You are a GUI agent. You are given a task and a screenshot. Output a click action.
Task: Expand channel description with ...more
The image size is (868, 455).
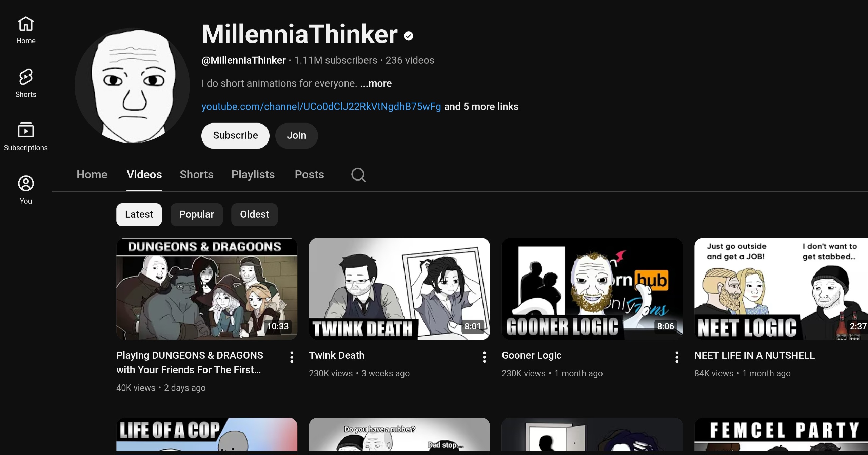(376, 83)
